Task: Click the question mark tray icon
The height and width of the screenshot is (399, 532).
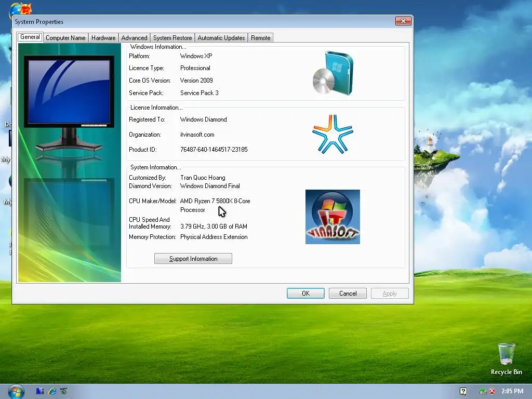Action: pyautogui.click(x=463, y=391)
